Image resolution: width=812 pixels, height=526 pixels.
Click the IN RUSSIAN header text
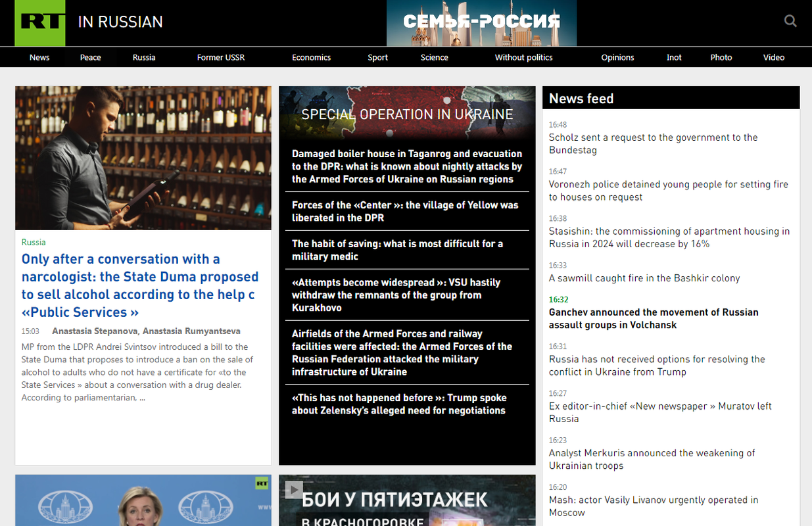coord(120,22)
